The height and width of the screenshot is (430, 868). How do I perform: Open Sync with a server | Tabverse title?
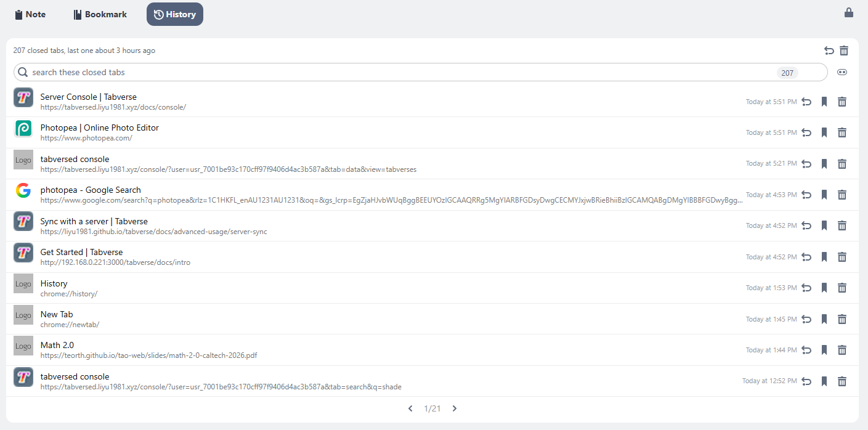pos(94,221)
